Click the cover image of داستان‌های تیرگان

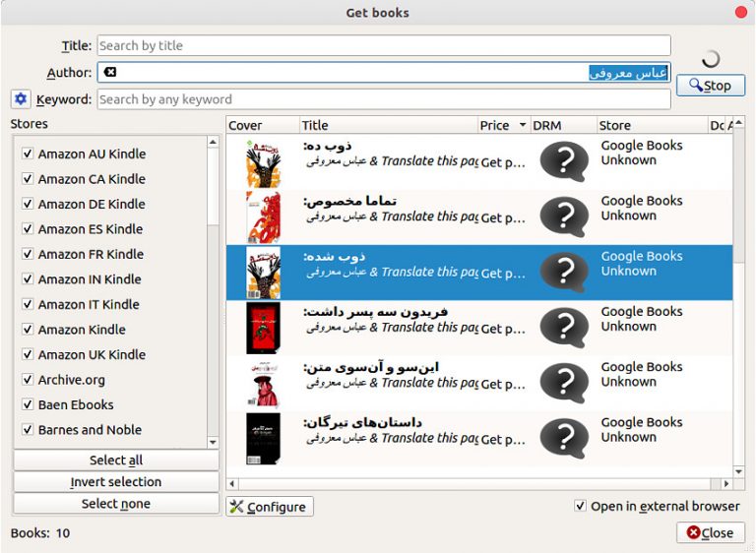point(263,439)
